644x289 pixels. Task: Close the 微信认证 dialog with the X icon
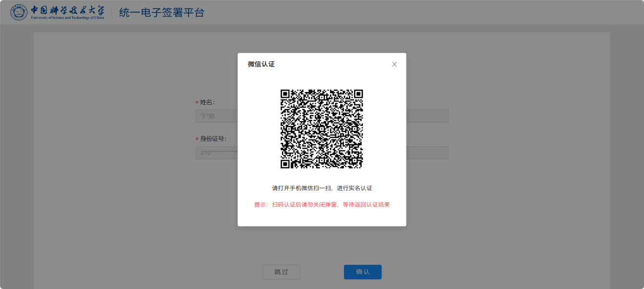(394, 64)
